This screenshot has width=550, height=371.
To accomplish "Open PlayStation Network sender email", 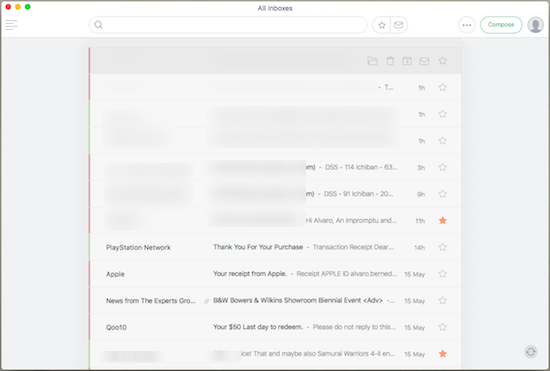I will pos(138,248).
